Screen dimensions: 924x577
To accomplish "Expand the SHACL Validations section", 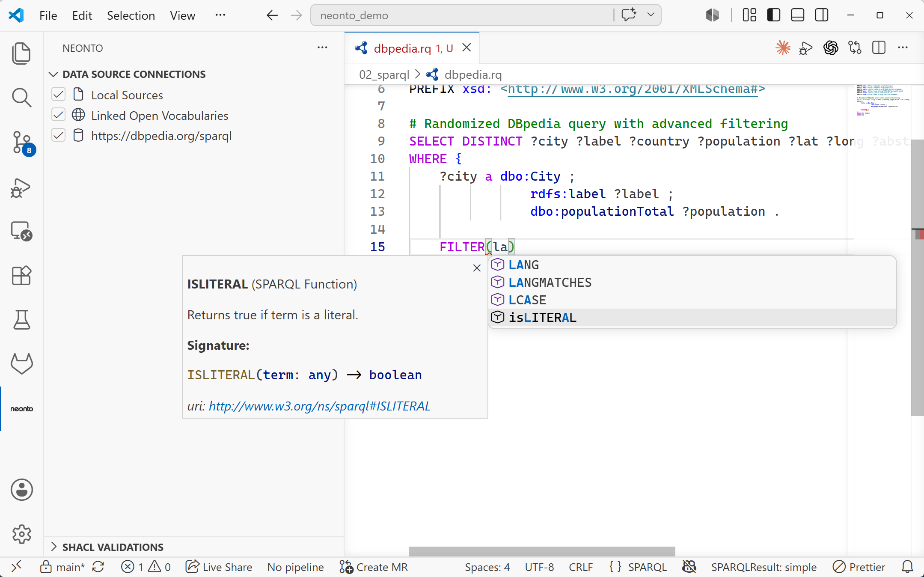I will point(113,547).
